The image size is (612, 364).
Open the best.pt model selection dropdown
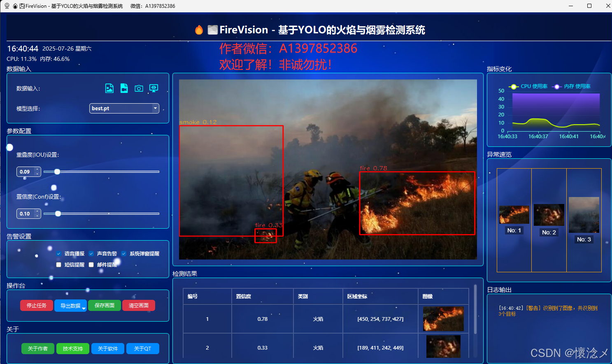(x=124, y=108)
